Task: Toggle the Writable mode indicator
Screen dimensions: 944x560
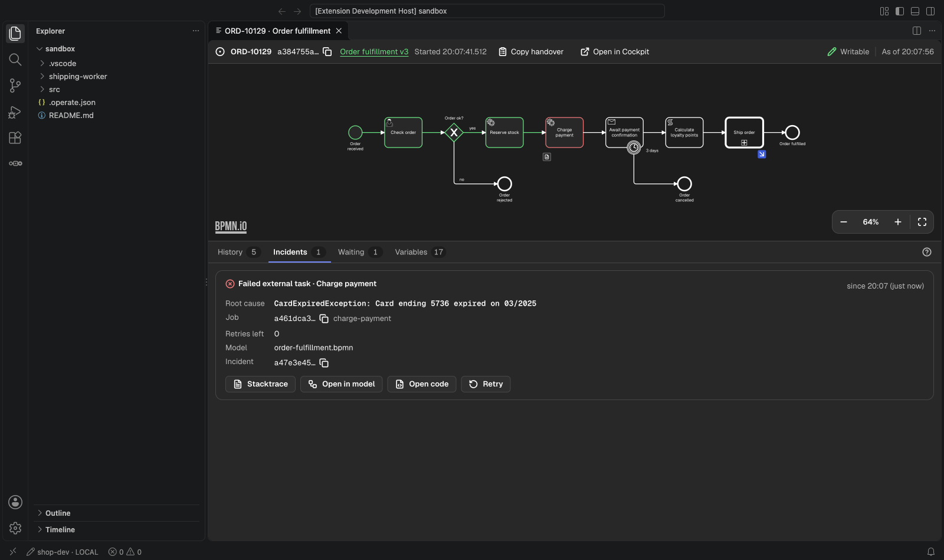Action: click(848, 52)
